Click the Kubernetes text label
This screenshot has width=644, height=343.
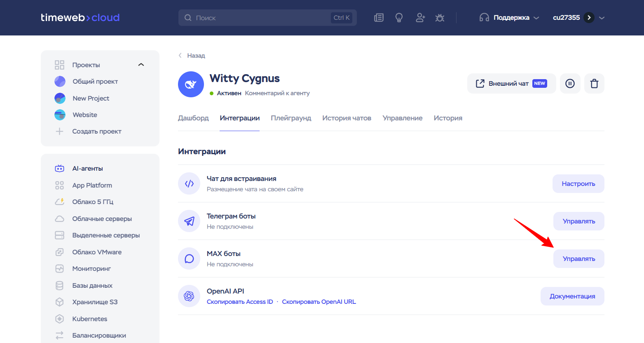[90, 319]
